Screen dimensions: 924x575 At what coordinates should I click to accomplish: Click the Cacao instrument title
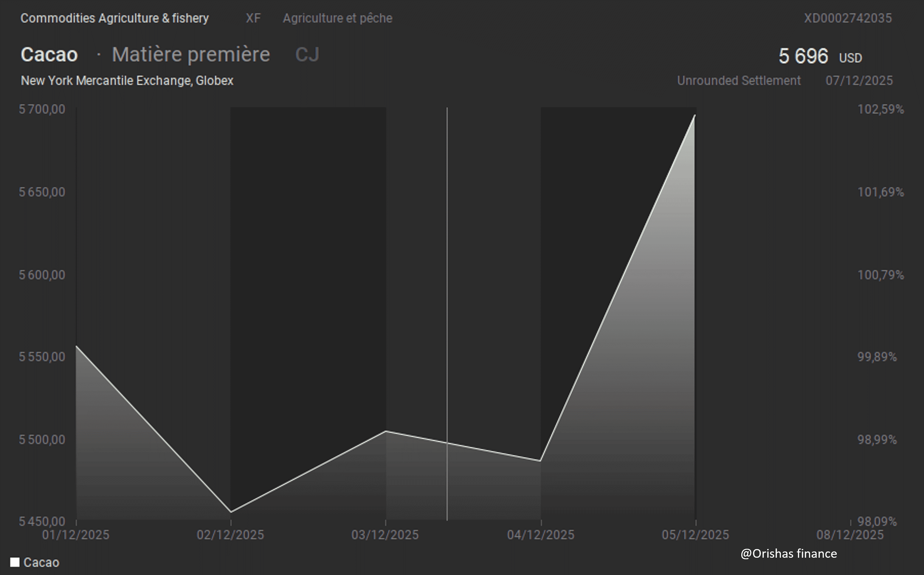[49, 54]
